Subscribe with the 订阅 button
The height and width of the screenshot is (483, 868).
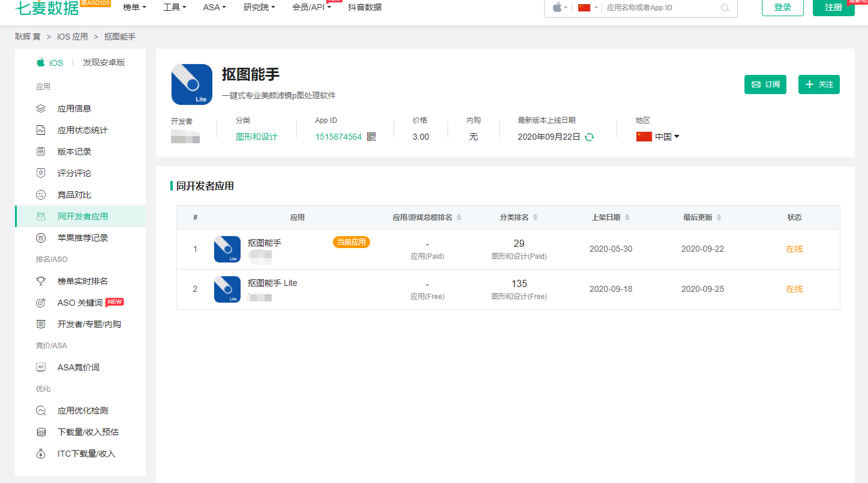[x=765, y=84]
